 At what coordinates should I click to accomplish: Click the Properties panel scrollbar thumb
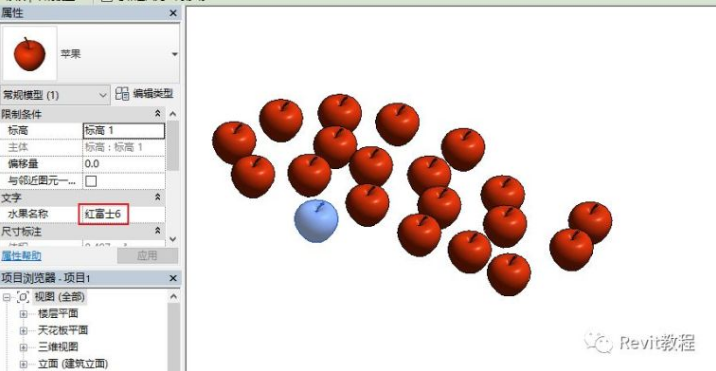click(173, 145)
